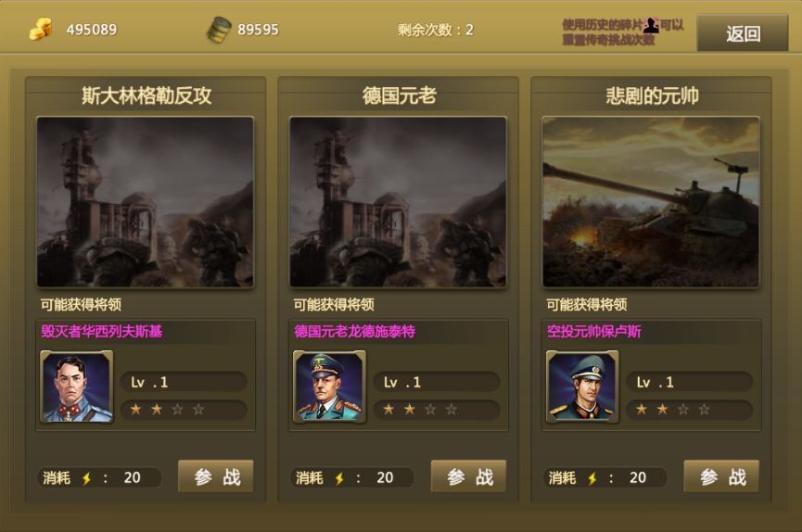Select Rundstedt general portrait

click(x=329, y=386)
